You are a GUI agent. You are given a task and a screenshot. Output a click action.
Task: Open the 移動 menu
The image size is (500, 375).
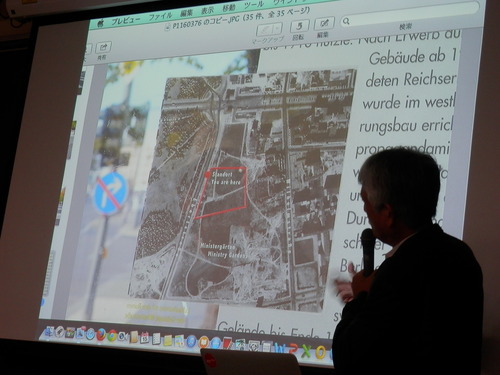[x=229, y=8]
